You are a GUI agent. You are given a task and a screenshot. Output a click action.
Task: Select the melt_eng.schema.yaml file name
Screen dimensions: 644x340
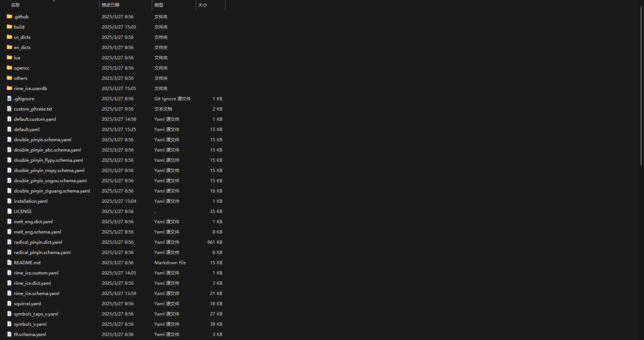point(38,232)
